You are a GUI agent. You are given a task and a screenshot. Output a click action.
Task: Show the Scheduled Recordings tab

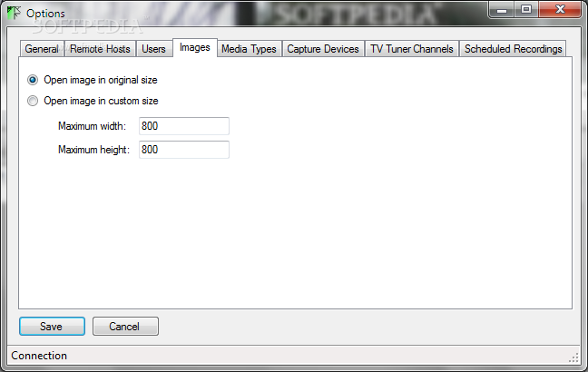click(513, 49)
